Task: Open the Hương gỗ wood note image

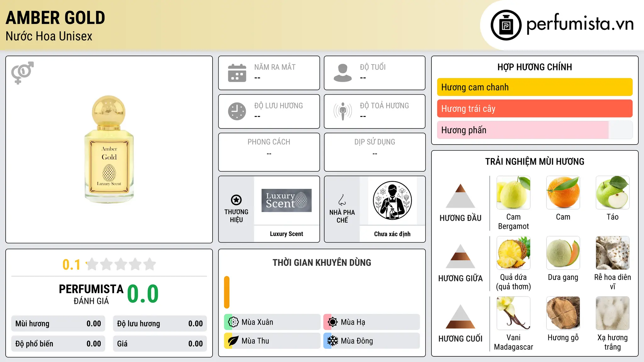Action: 563,313
